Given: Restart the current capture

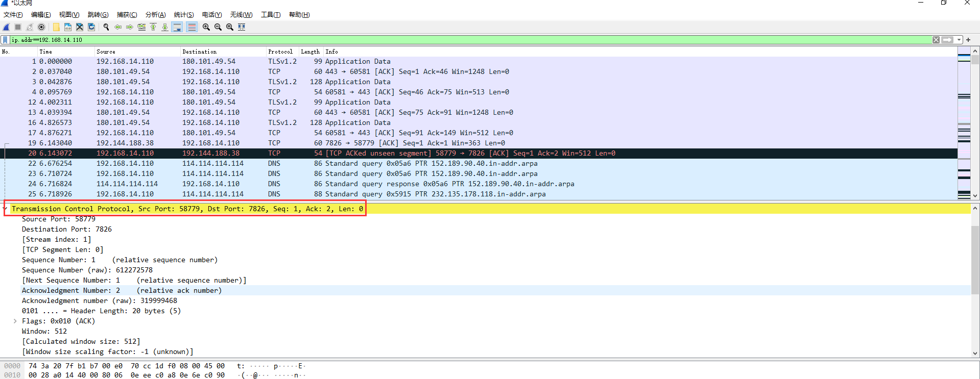Looking at the screenshot, I should pos(30,27).
